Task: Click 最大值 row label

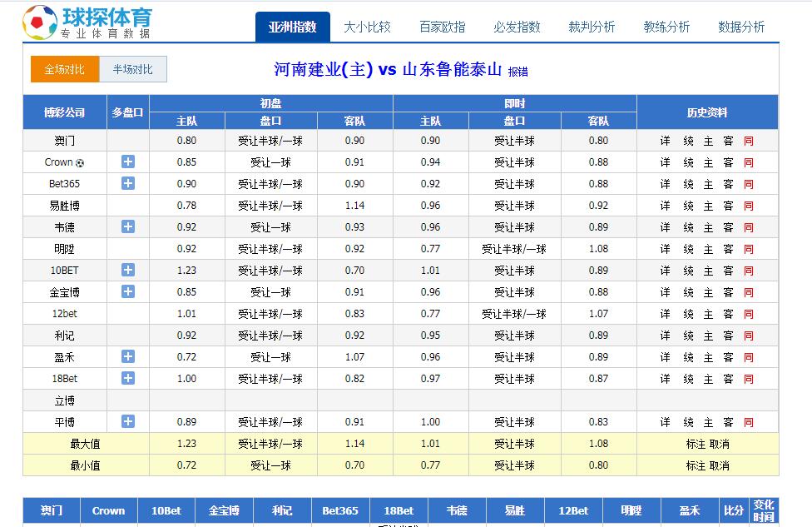Action: [x=86, y=444]
